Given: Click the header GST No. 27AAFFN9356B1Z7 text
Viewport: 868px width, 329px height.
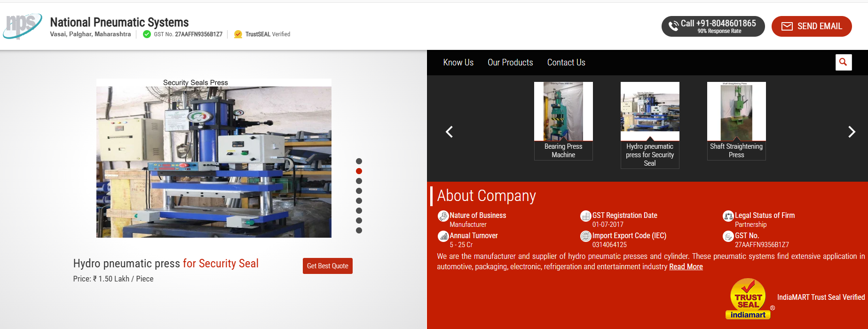Looking at the screenshot, I should [188, 34].
